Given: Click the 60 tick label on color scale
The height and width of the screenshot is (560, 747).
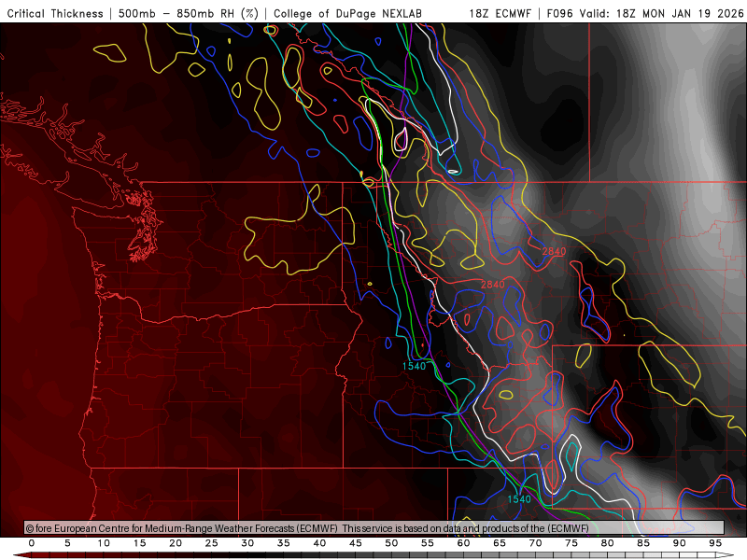Looking at the screenshot, I should (x=463, y=543).
